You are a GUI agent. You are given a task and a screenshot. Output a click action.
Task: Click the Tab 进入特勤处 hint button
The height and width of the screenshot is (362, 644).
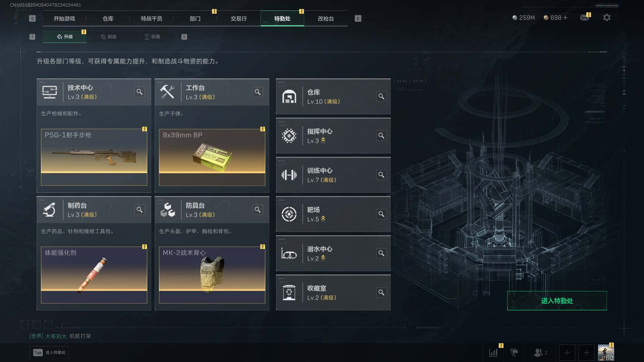coord(49,353)
